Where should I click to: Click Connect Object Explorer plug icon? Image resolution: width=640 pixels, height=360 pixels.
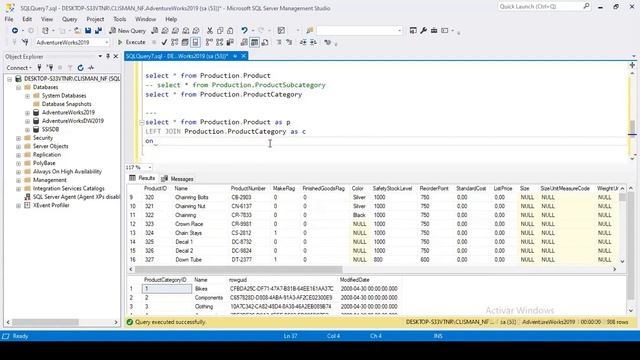40,68
